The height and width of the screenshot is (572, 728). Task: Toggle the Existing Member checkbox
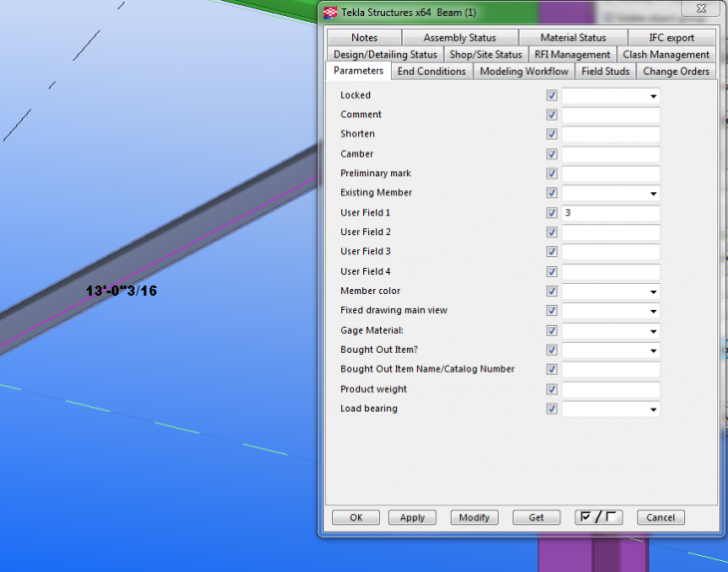click(551, 193)
